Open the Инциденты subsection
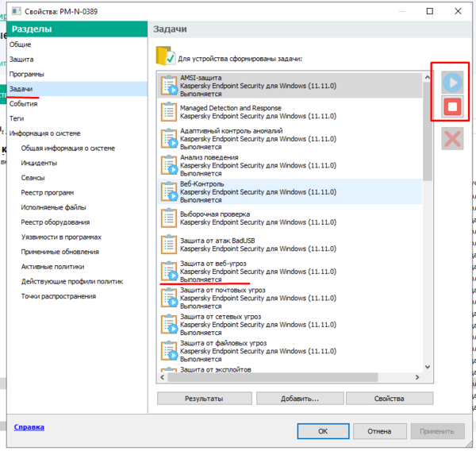This screenshot has width=476, height=451. coord(39,163)
